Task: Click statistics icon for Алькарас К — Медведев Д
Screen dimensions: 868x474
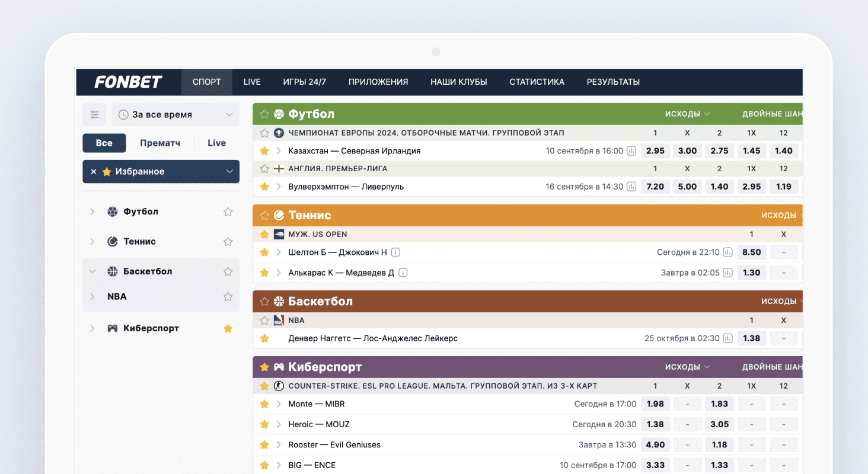Action: point(727,273)
